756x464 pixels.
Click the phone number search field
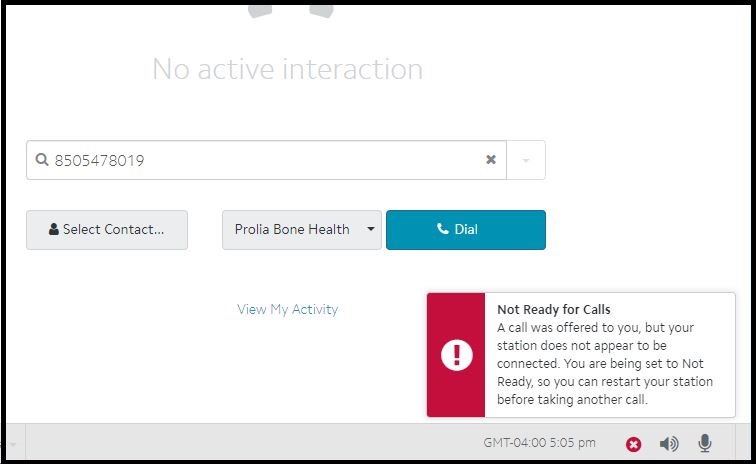[266, 160]
